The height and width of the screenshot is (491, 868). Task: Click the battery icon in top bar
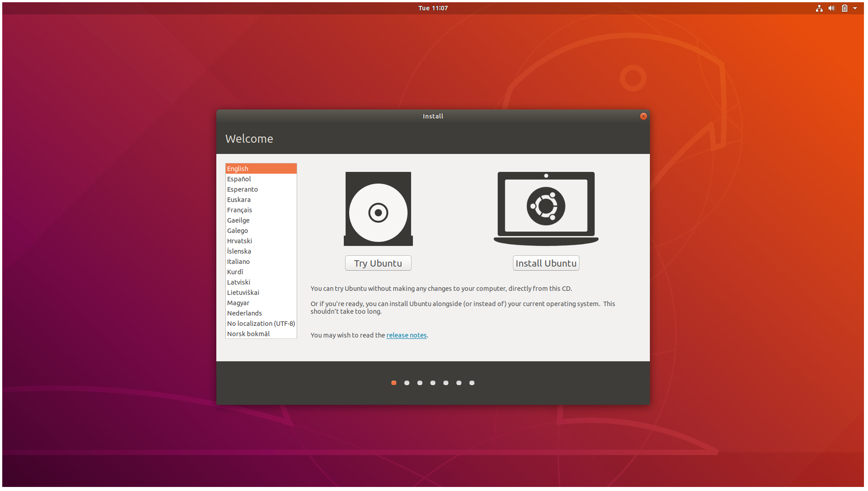(x=844, y=8)
